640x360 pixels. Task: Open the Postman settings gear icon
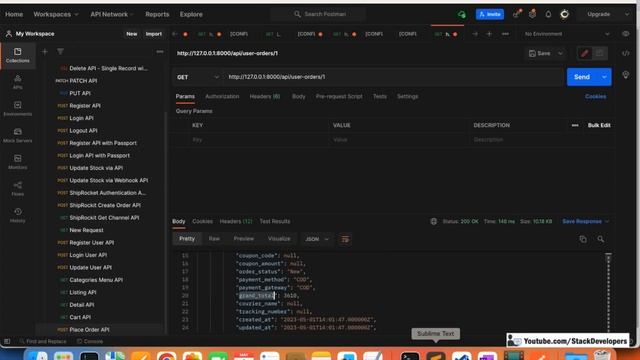coord(532,14)
